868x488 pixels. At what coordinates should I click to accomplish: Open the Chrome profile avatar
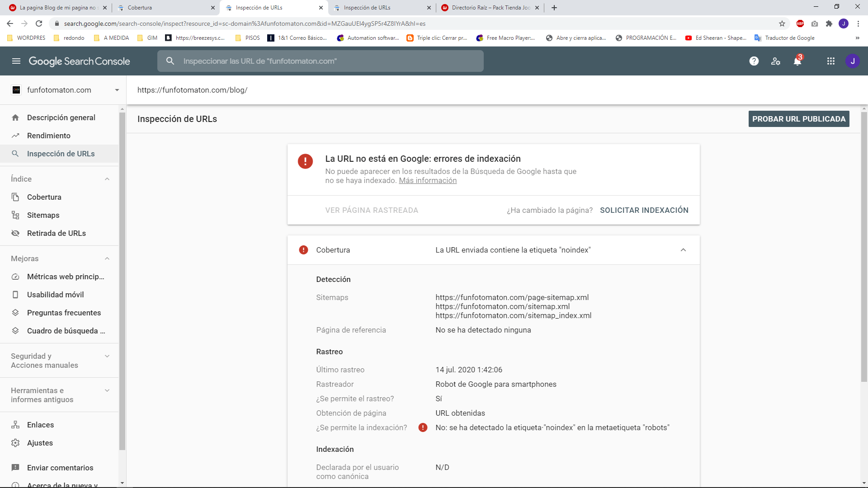(x=844, y=23)
